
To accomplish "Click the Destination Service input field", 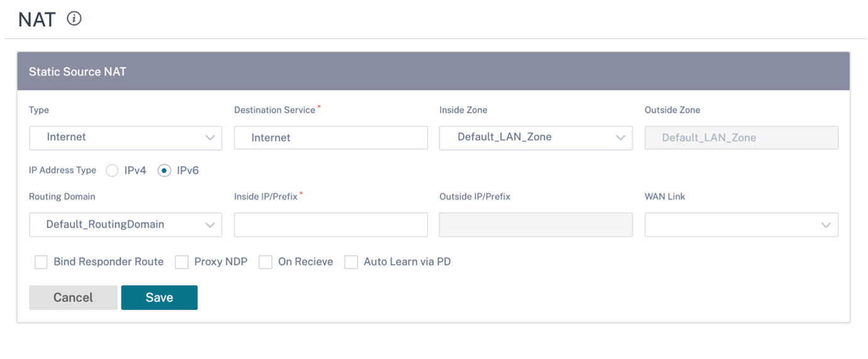I will [x=331, y=138].
